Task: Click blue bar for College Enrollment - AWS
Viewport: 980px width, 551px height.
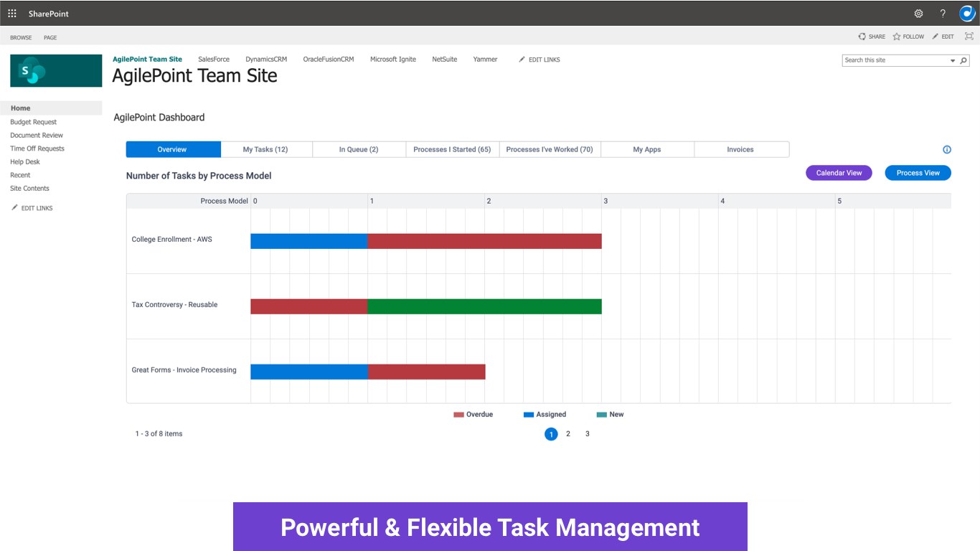Action: [309, 241]
